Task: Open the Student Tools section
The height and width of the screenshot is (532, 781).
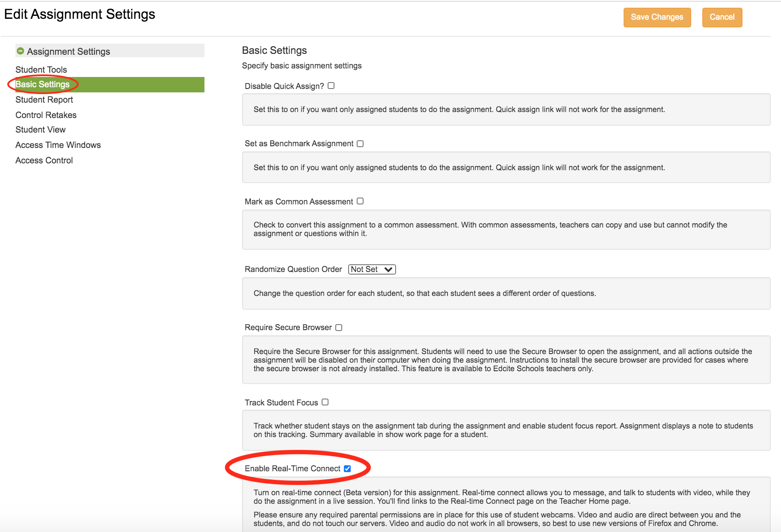Action: tap(41, 70)
